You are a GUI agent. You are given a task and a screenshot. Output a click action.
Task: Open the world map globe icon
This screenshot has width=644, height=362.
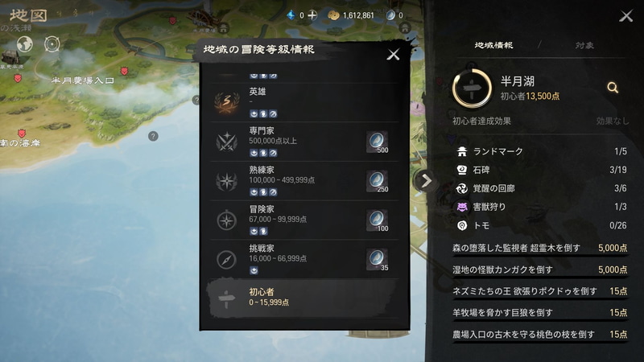pos(24,44)
